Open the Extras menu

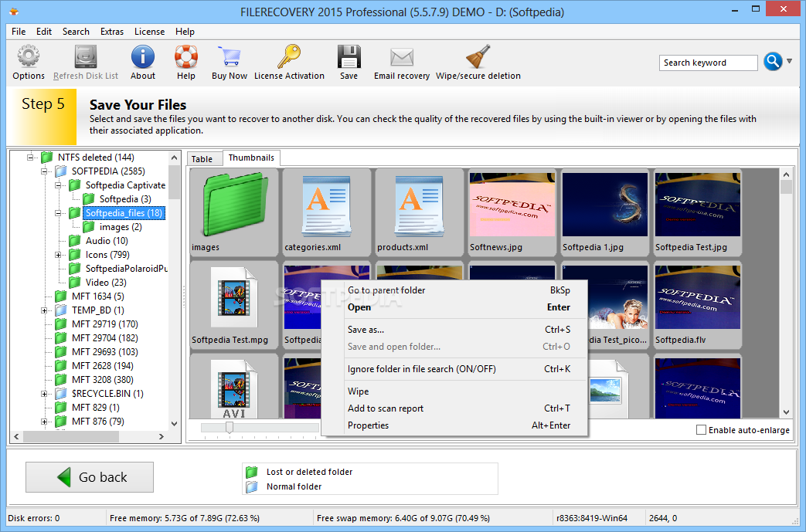click(x=111, y=32)
